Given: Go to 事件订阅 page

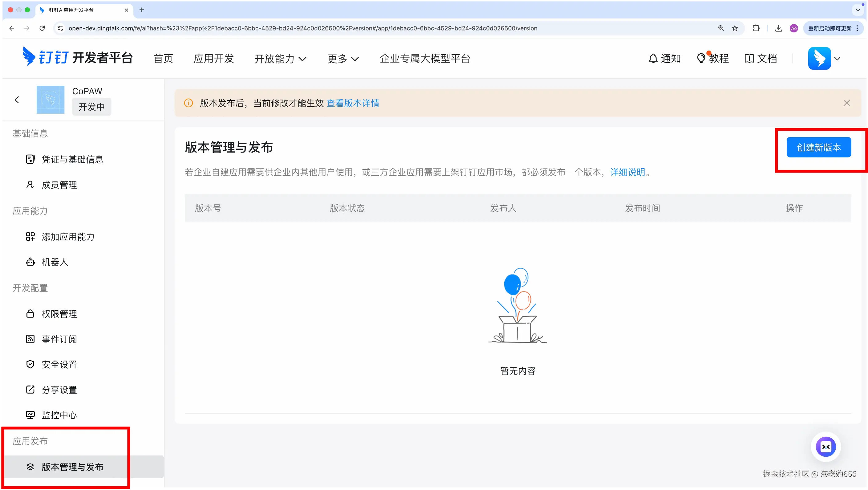Looking at the screenshot, I should tap(59, 339).
